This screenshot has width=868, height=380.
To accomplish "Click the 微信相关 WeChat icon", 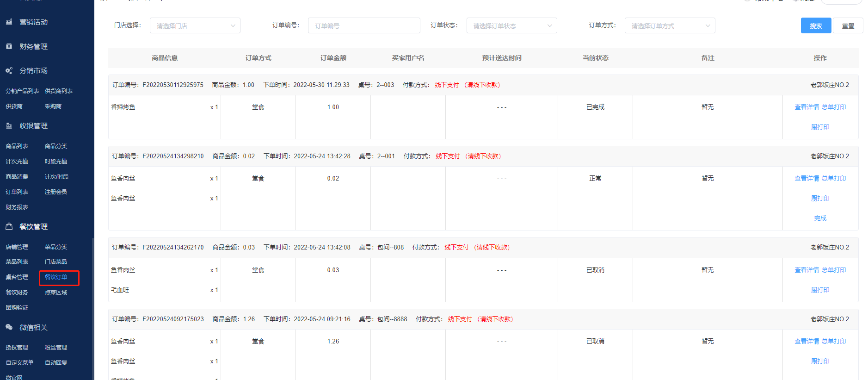I will tap(9, 327).
